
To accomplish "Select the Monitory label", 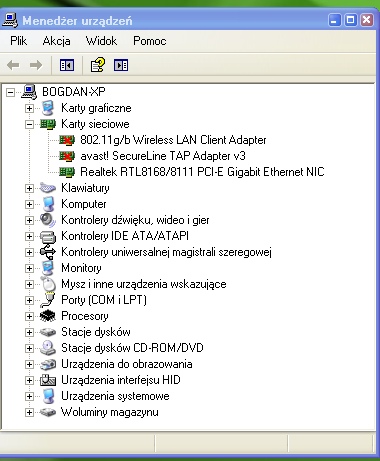I will coord(81,268).
